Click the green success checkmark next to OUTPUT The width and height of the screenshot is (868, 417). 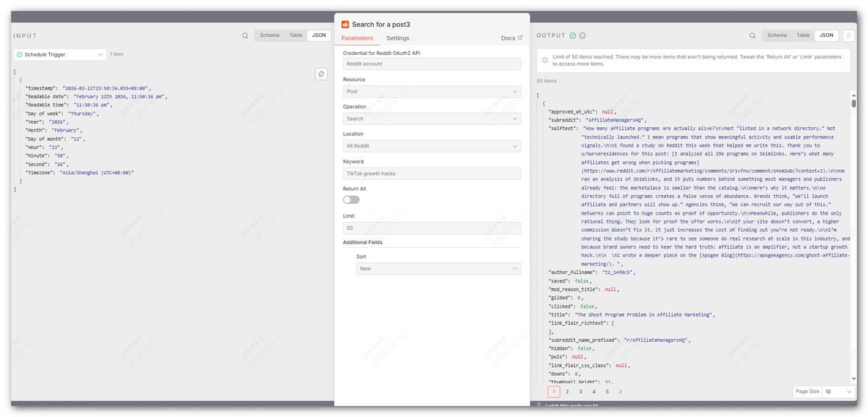[x=573, y=35]
